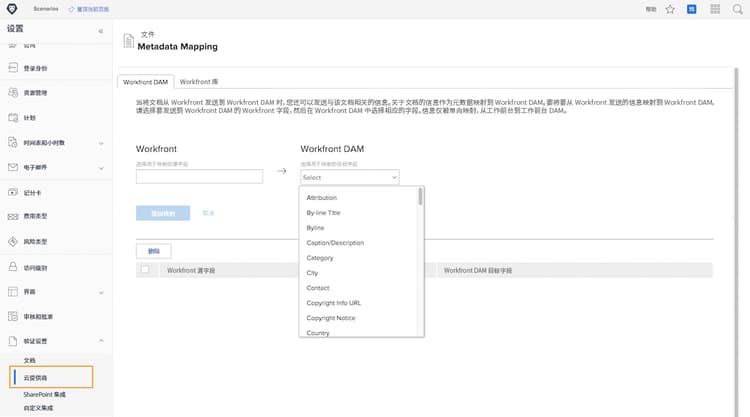Open the blue user avatar

click(x=692, y=9)
